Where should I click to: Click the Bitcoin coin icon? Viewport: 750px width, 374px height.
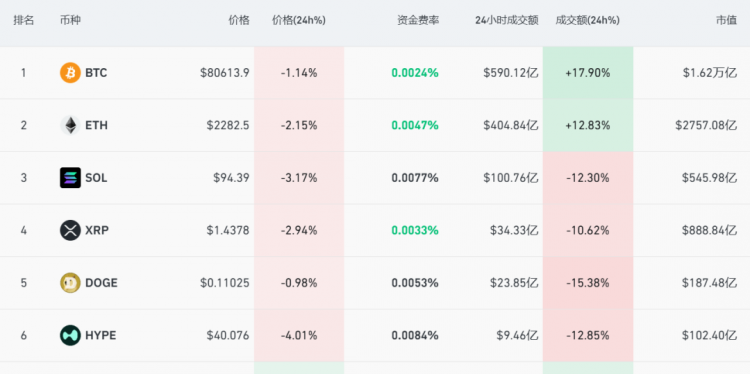pyautogui.click(x=70, y=73)
